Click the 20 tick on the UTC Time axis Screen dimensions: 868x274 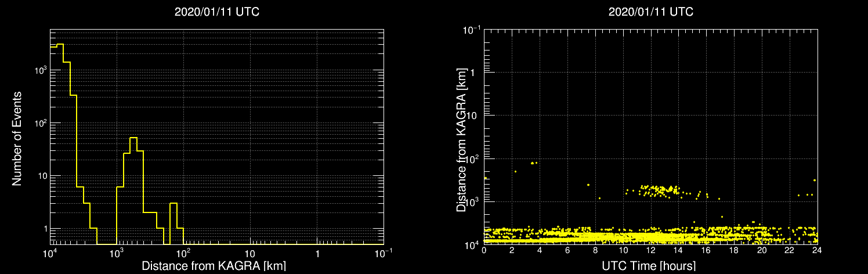point(762,251)
